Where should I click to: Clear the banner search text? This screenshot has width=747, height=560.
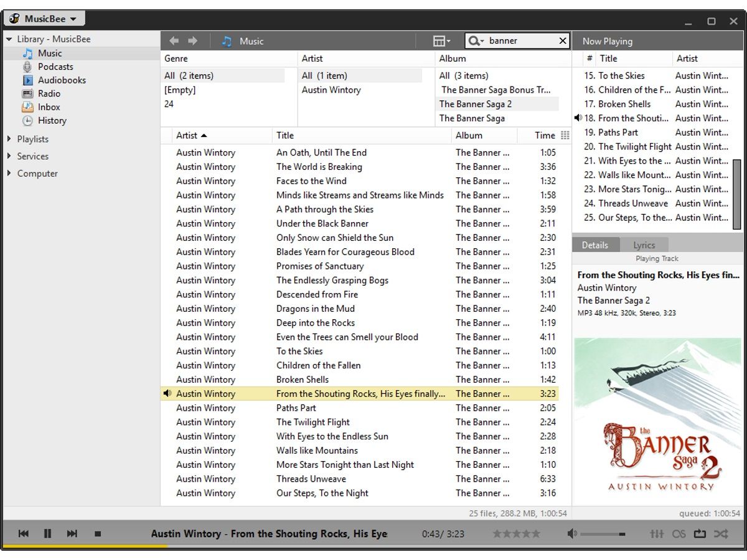click(x=562, y=40)
